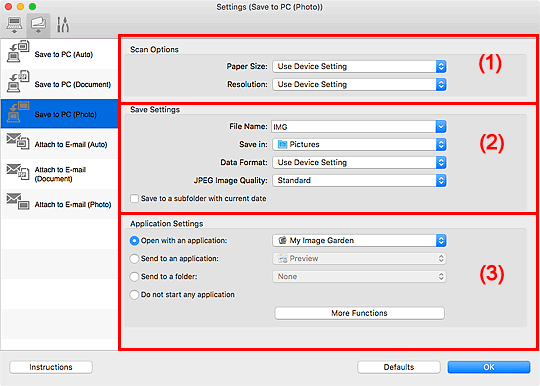Select Attach to E-mail (Document) label
Screen dimensions: 540x386
point(60,174)
